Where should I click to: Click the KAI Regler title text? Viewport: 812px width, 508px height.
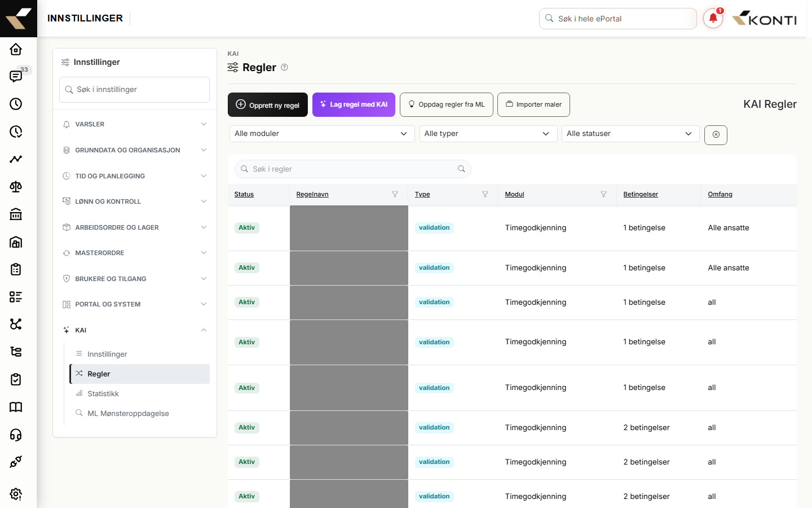[770, 104]
